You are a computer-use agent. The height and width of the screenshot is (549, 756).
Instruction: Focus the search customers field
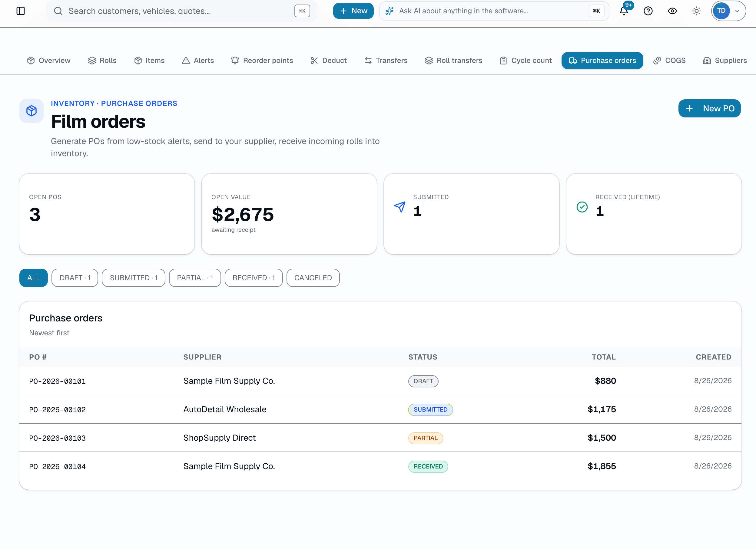click(x=181, y=11)
